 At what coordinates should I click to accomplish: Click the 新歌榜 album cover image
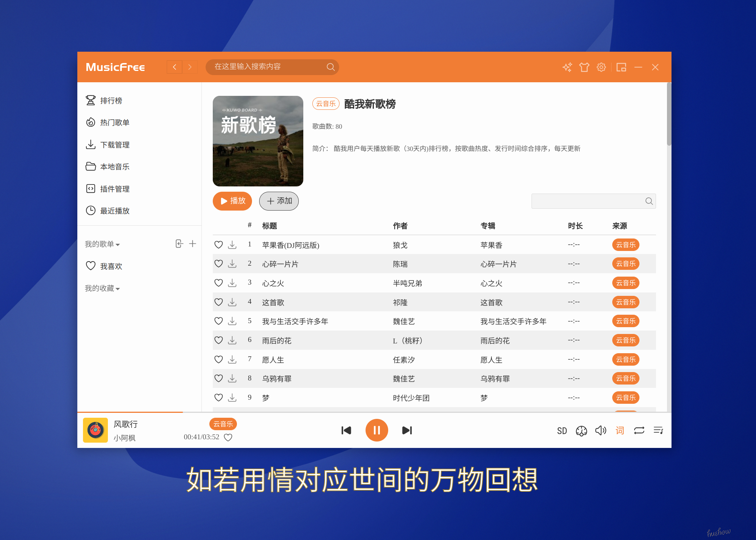258,141
